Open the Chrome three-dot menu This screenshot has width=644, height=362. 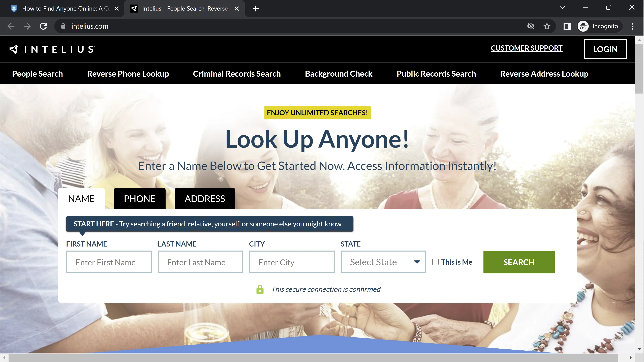[632, 26]
